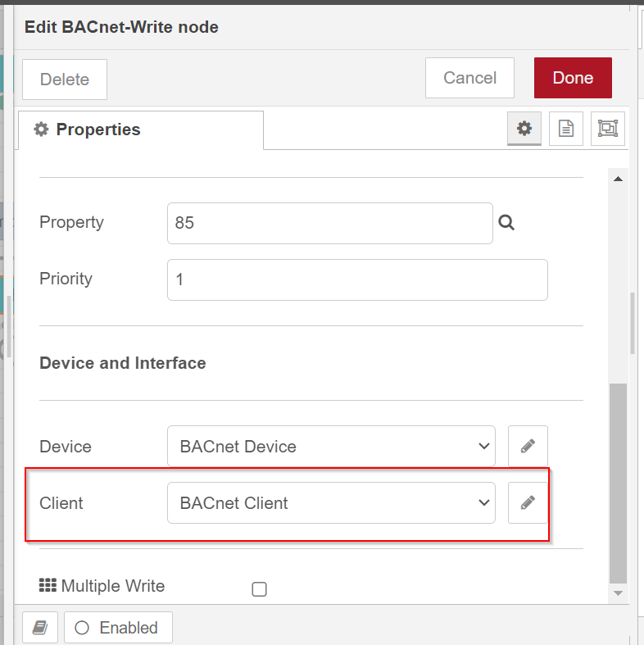Click scrollbar down arrow
Image resolution: width=644 pixels, height=645 pixels.
pos(618,593)
